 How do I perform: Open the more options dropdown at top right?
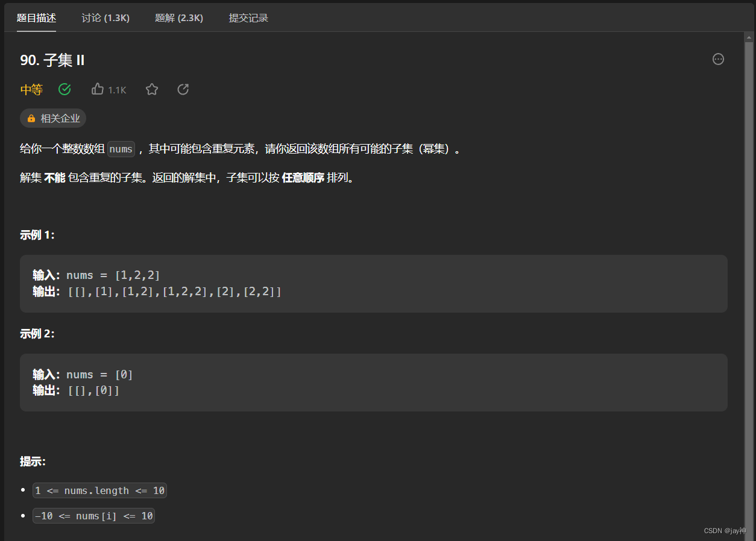717,58
